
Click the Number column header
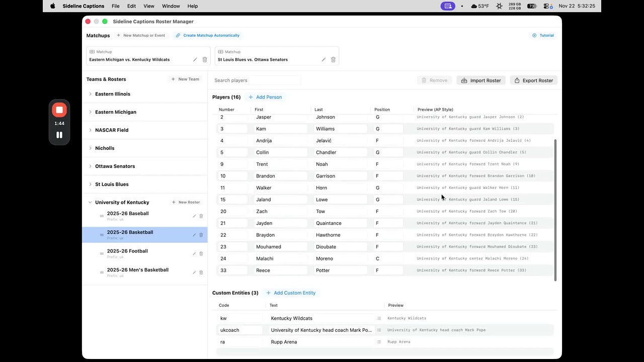(x=226, y=110)
